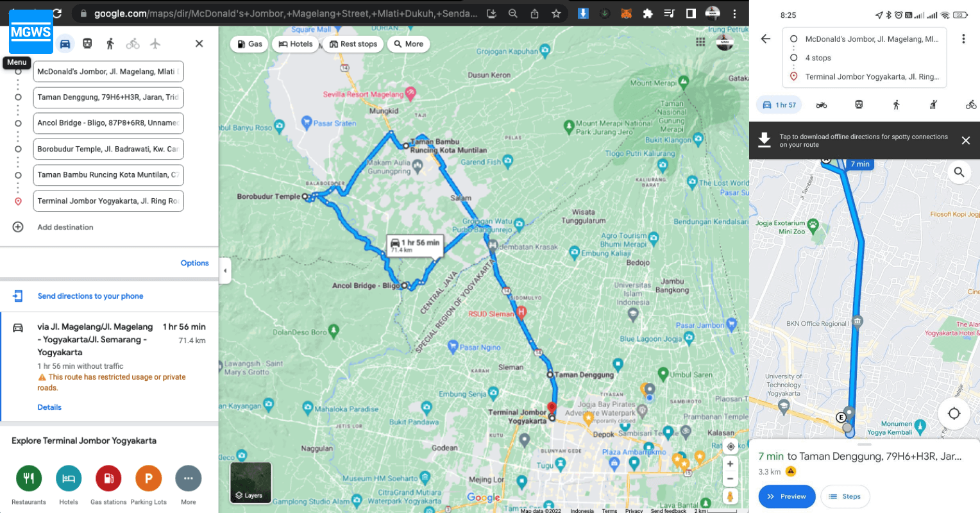
Task: Bookmark this page with star icon
Action: pos(556,13)
